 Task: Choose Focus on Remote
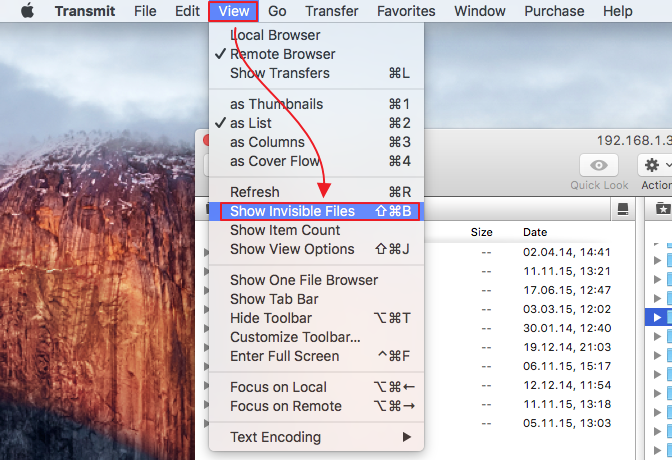point(316,406)
